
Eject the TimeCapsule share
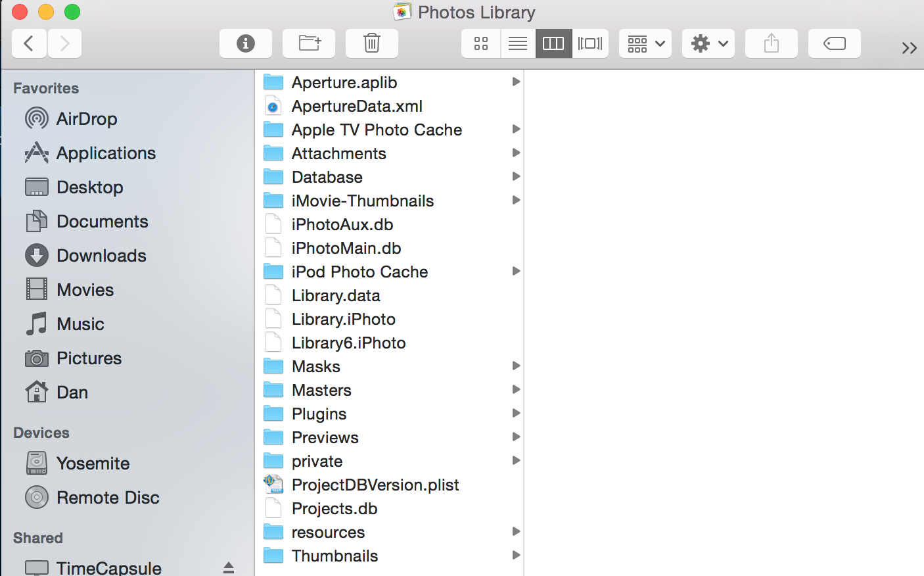tap(229, 568)
